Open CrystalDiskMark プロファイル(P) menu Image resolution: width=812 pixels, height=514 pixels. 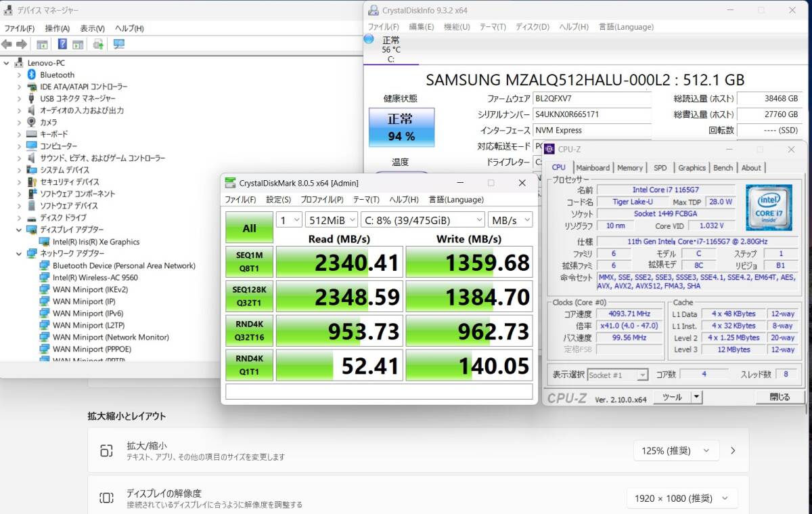(322, 200)
